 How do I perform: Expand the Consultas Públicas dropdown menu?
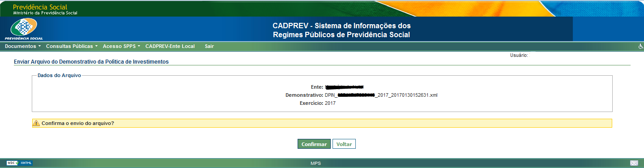tap(72, 46)
